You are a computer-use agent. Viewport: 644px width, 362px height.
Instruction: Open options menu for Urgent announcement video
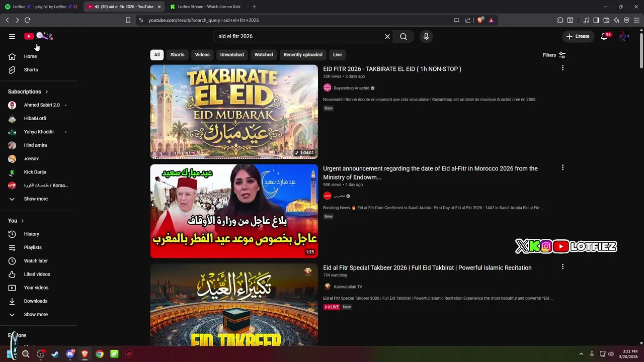point(562,167)
